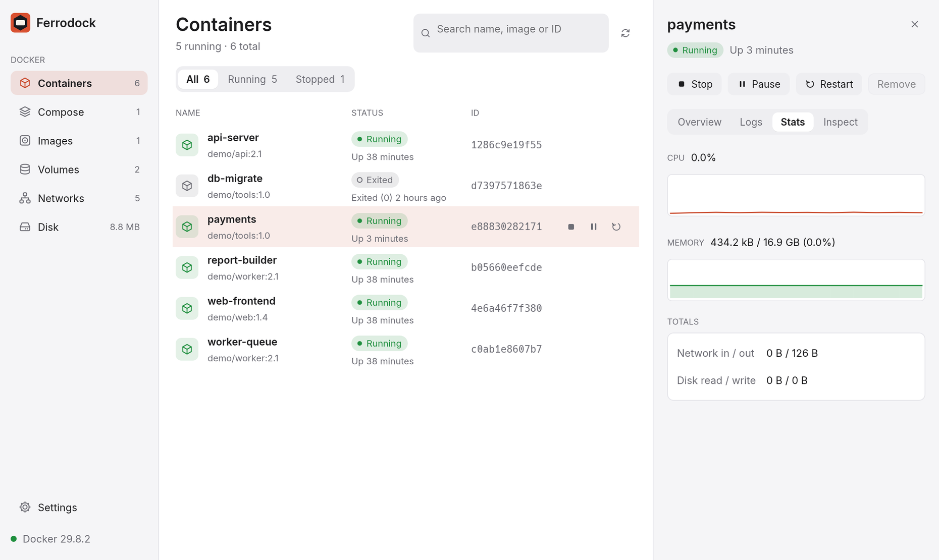Click the worker-queue Running status badge

pos(380,344)
